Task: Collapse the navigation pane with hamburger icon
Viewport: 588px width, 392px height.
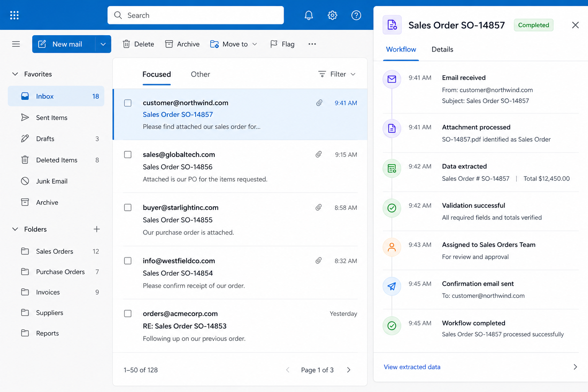Action: coord(16,44)
